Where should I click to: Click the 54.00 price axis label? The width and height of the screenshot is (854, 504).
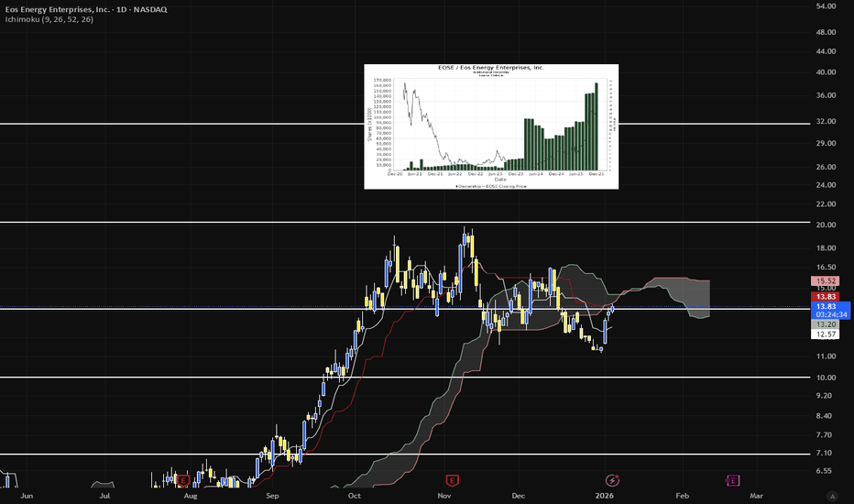pyautogui.click(x=825, y=6)
